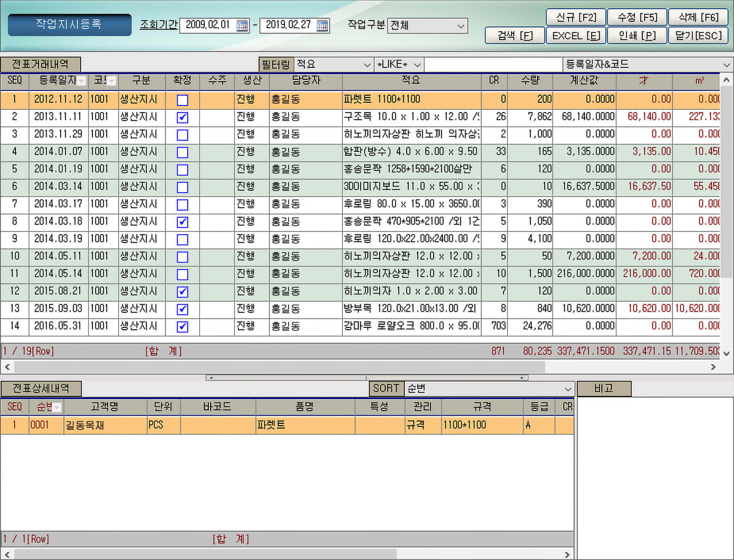734x560 pixels.
Task: Toggle 확정 checkbox for row 2014.05.14
Action: tap(182, 274)
